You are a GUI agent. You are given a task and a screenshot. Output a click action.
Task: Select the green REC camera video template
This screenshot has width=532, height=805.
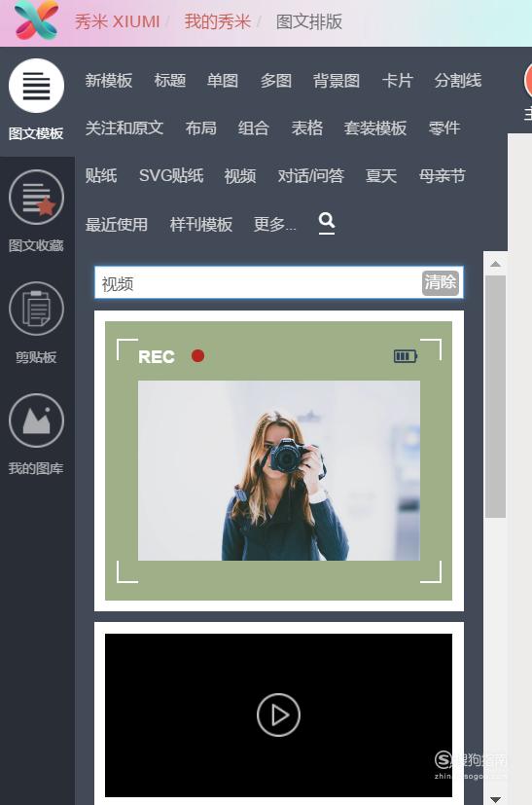278,460
